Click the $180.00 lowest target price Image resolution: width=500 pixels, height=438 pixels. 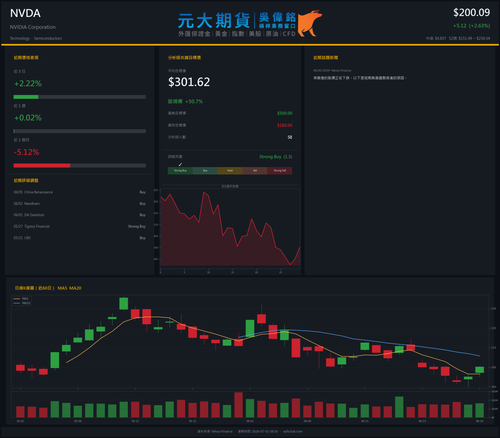coord(285,125)
